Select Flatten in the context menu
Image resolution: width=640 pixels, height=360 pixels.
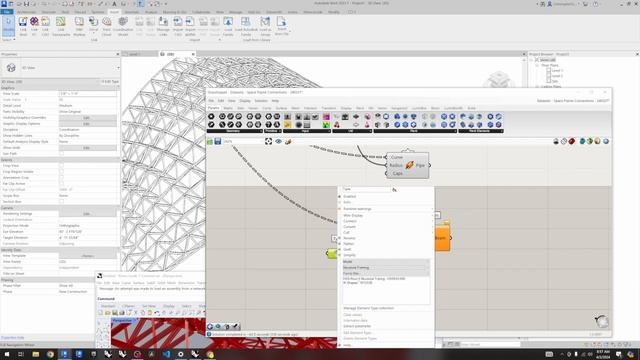click(349, 244)
